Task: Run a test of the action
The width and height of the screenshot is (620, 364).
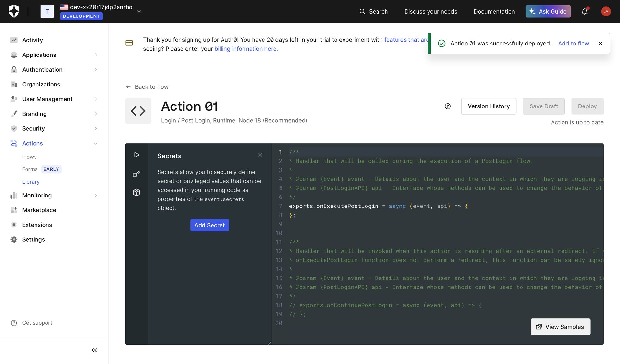Action: pyautogui.click(x=136, y=155)
